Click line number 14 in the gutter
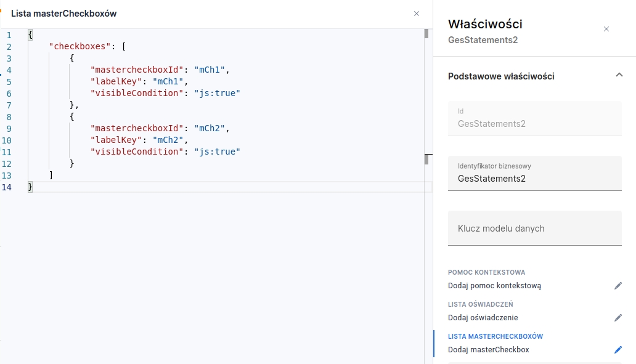The height and width of the screenshot is (364, 636). (7, 187)
